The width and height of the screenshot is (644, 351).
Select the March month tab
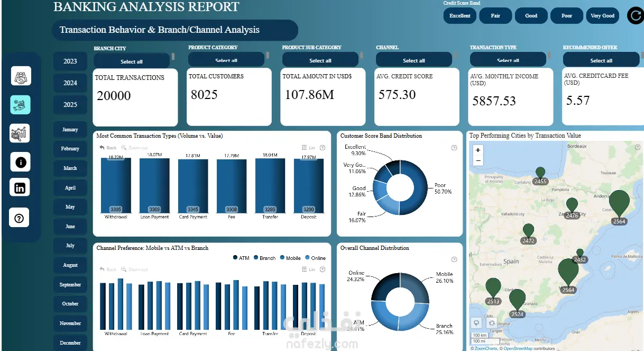pyautogui.click(x=70, y=168)
